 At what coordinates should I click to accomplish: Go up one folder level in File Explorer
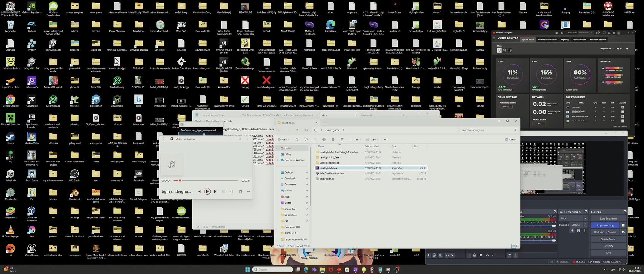click(297, 130)
